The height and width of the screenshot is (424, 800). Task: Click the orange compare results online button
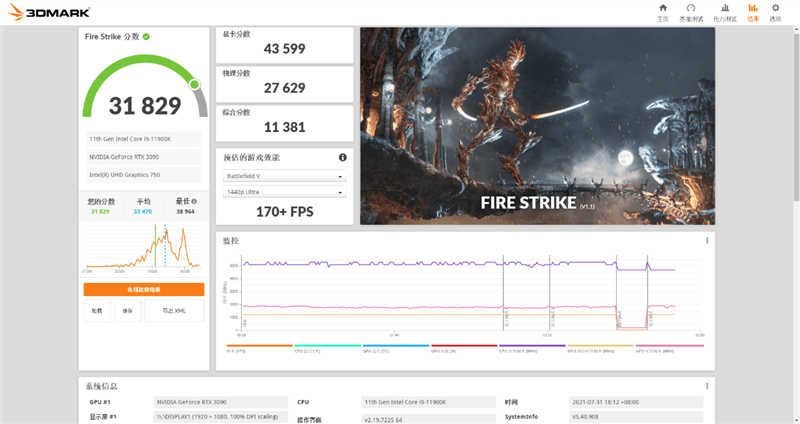pos(144,289)
